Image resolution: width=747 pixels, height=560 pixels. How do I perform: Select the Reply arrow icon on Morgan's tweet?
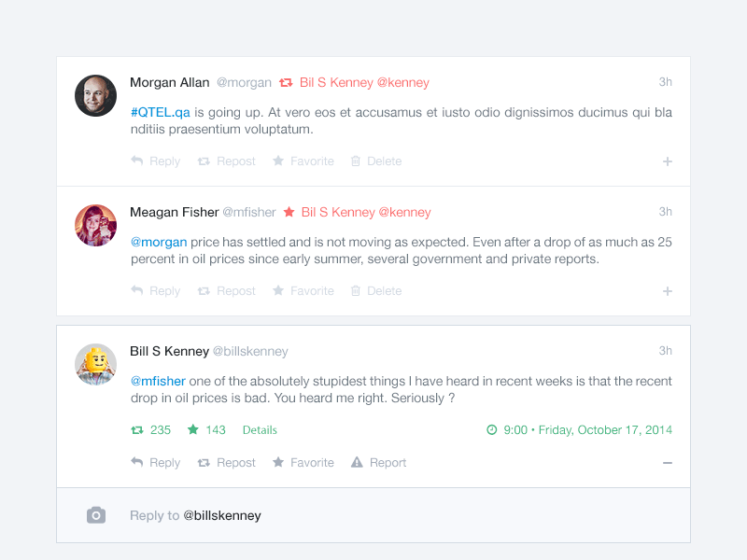click(x=136, y=161)
